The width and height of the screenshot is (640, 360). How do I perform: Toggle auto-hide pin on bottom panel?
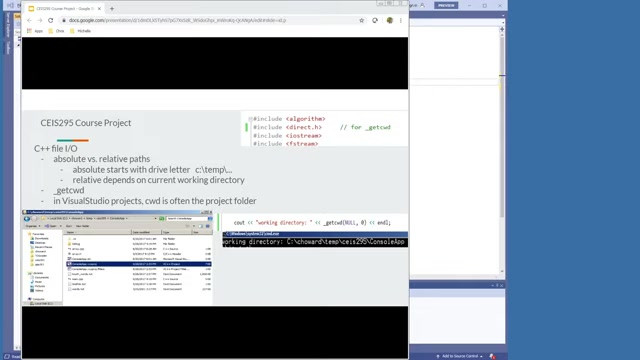[497, 285]
